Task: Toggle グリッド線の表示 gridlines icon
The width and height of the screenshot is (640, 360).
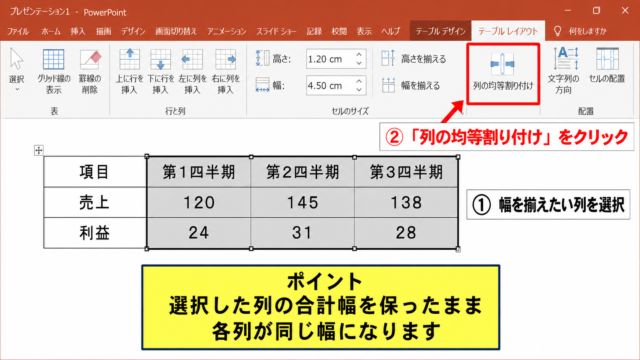Action: pyautogui.click(x=53, y=60)
